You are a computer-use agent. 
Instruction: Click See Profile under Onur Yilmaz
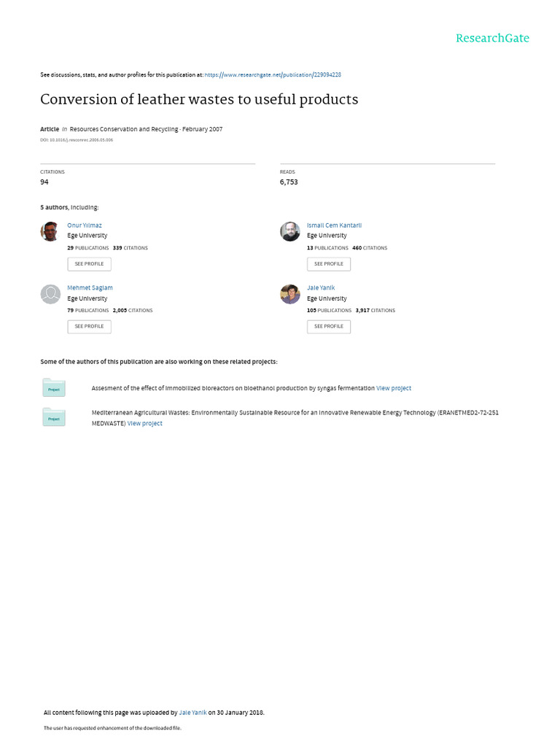[x=89, y=263]
